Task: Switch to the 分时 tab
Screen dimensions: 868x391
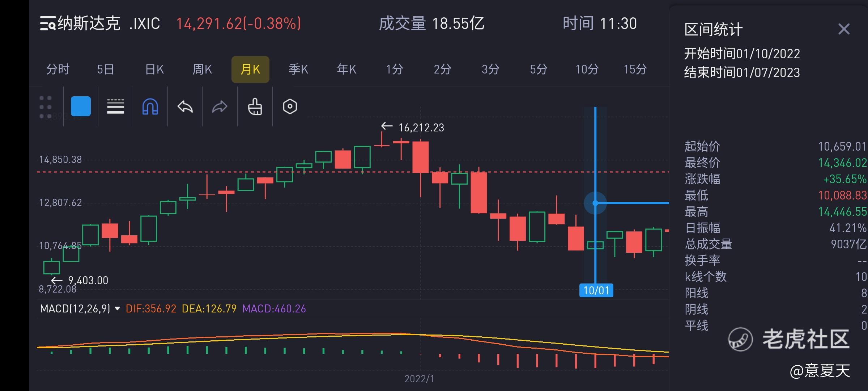Action: click(x=58, y=69)
